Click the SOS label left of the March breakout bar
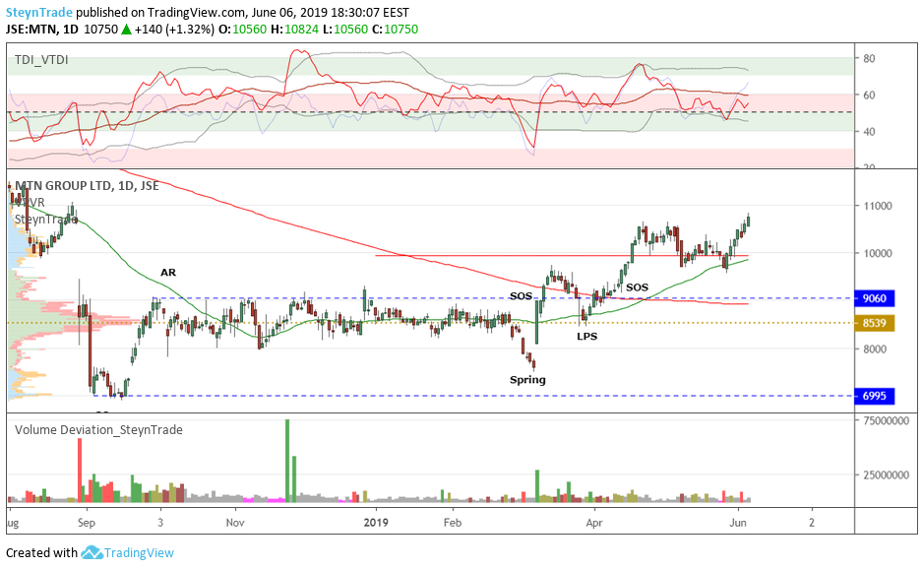This screenshot has width=924, height=570. click(521, 296)
